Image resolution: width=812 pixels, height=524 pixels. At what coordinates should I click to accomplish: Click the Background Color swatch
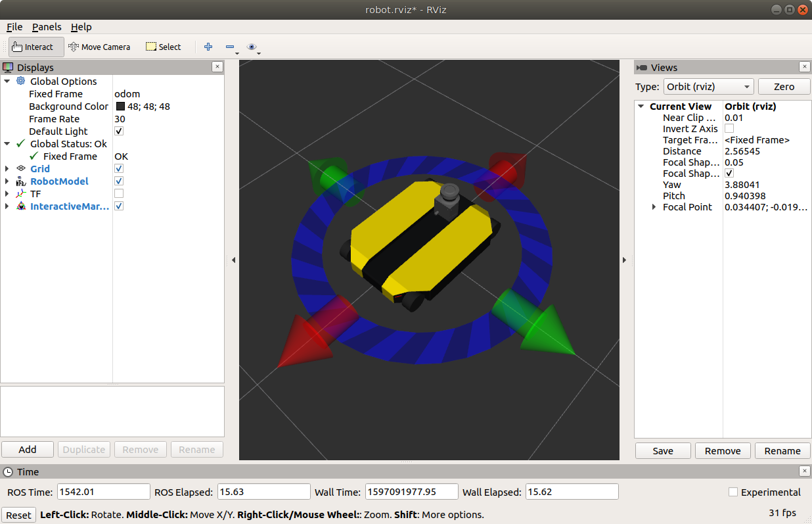(x=121, y=107)
